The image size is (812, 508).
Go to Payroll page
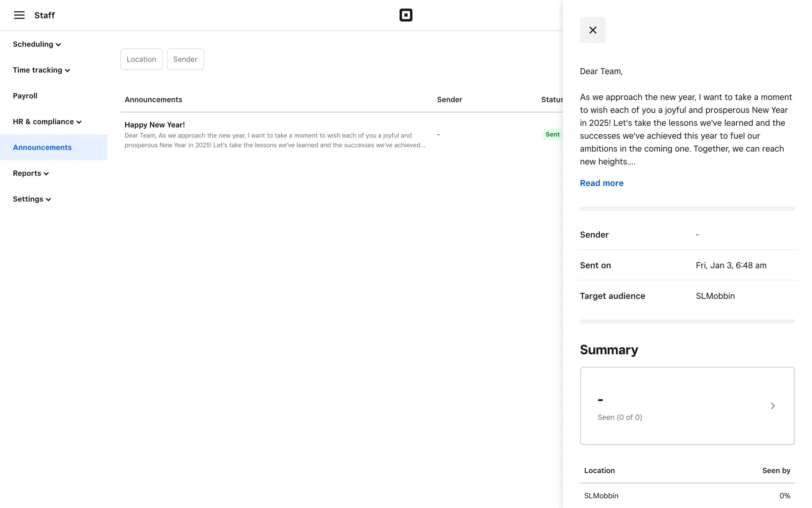coord(25,96)
